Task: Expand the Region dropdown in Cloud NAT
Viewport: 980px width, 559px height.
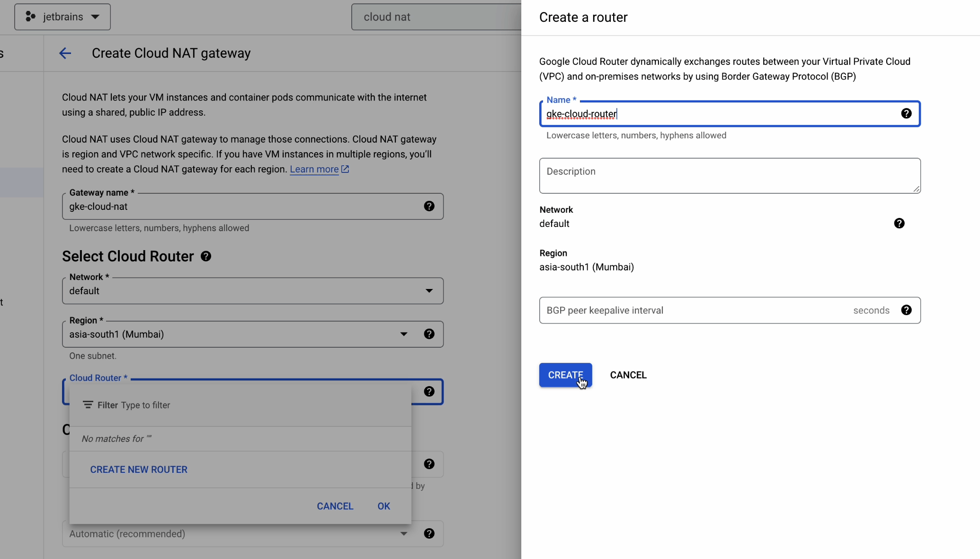Action: 403,334
